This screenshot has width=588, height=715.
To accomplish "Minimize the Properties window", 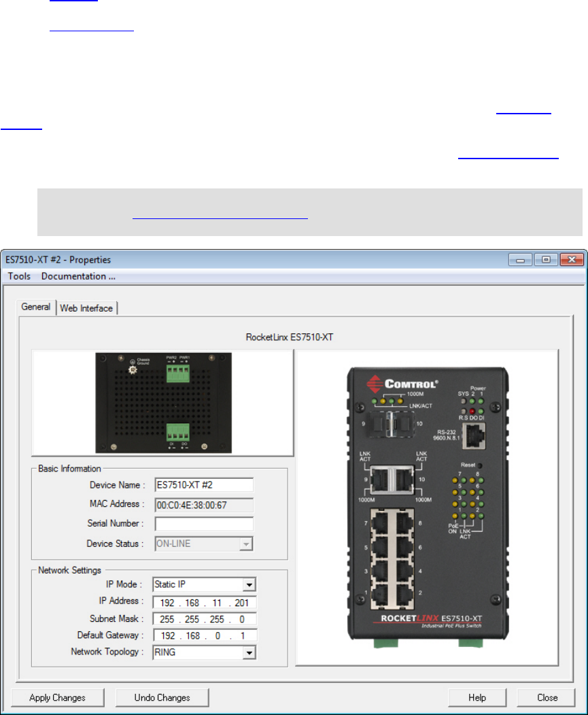I will point(520,260).
